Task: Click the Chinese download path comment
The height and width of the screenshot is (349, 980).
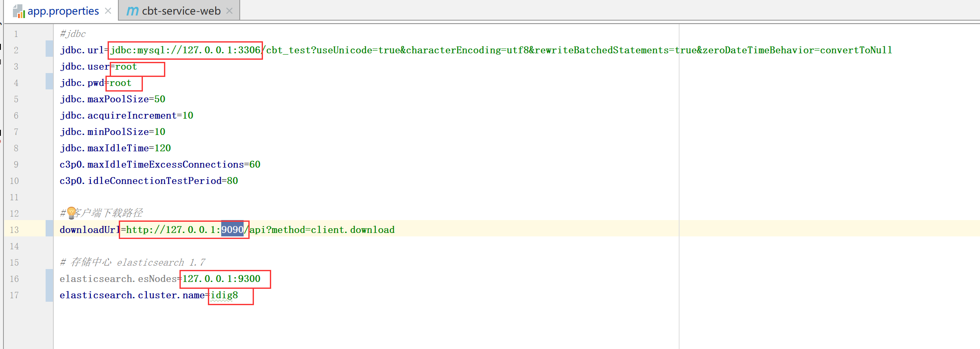Action: (x=102, y=213)
